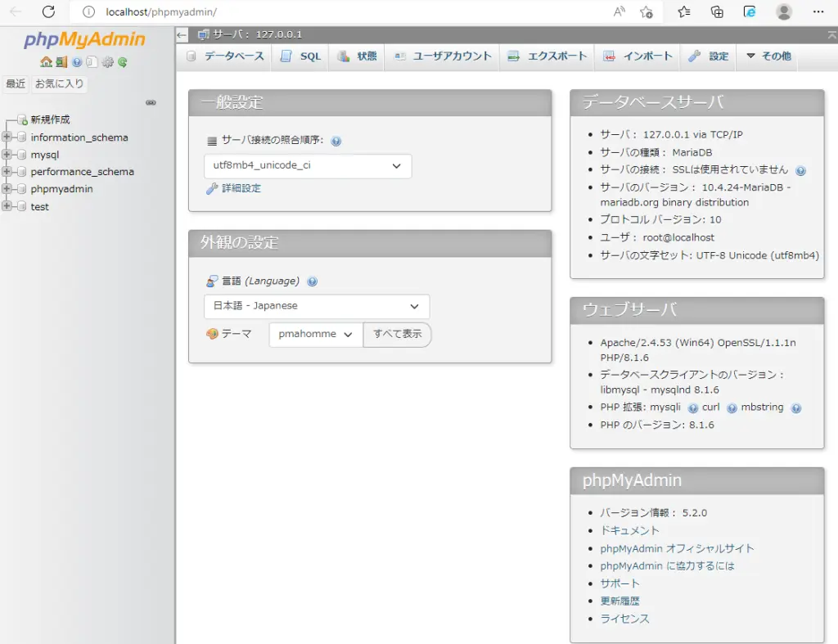Viewport: 838px width, 644px height.
Task: Click the MariaDB document page icon in sidebar
Action: point(92,62)
